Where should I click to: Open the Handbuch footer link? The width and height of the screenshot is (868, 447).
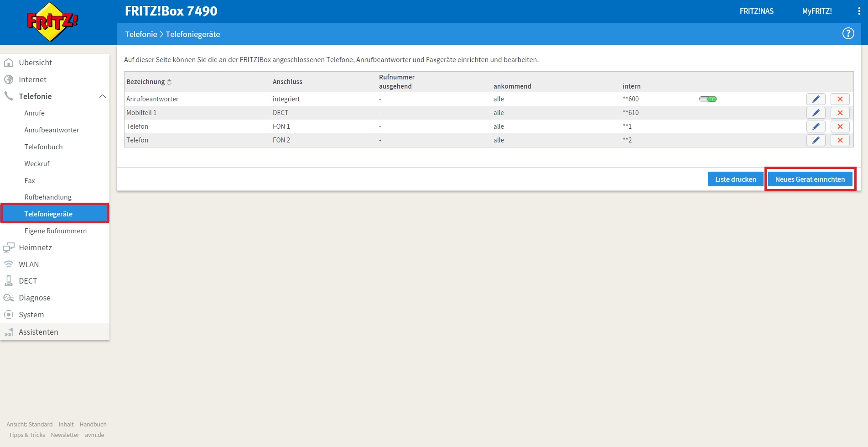tap(93, 425)
